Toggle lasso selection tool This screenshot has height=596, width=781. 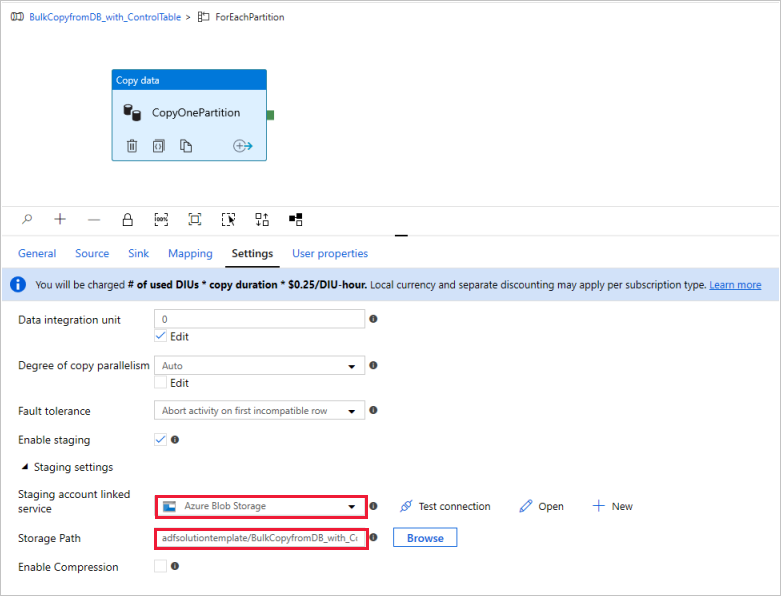(228, 220)
